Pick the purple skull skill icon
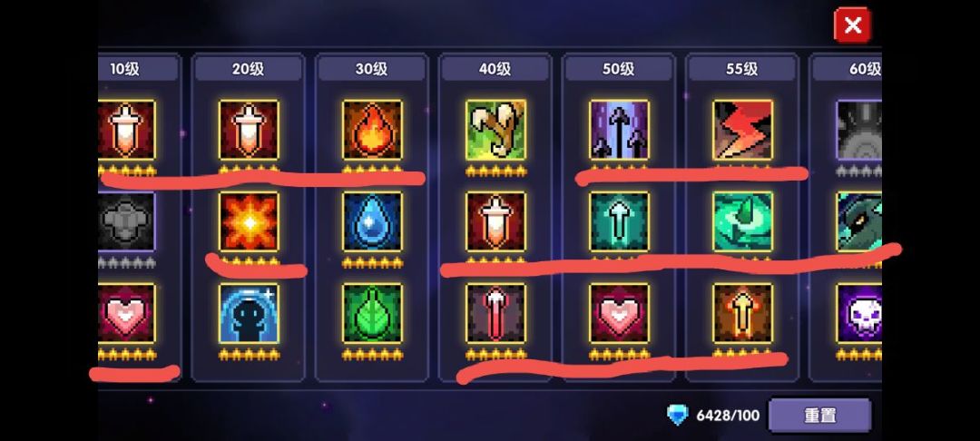Image resolution: width=980 pixels, height=441 pixels. [858, 314]
